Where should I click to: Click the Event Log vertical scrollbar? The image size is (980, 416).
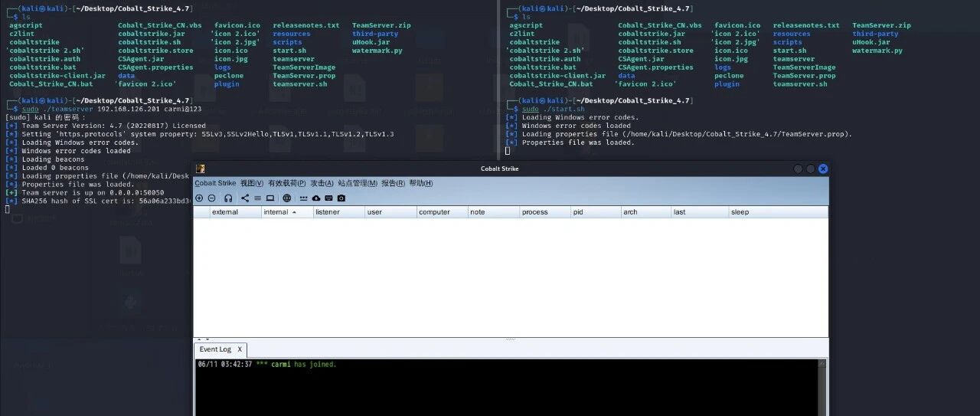[x=822, y=387]
